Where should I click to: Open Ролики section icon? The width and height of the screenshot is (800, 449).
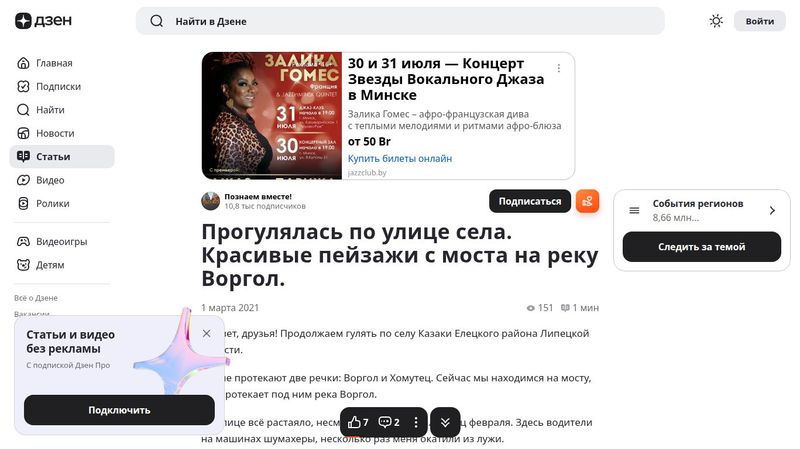point(23,204)
